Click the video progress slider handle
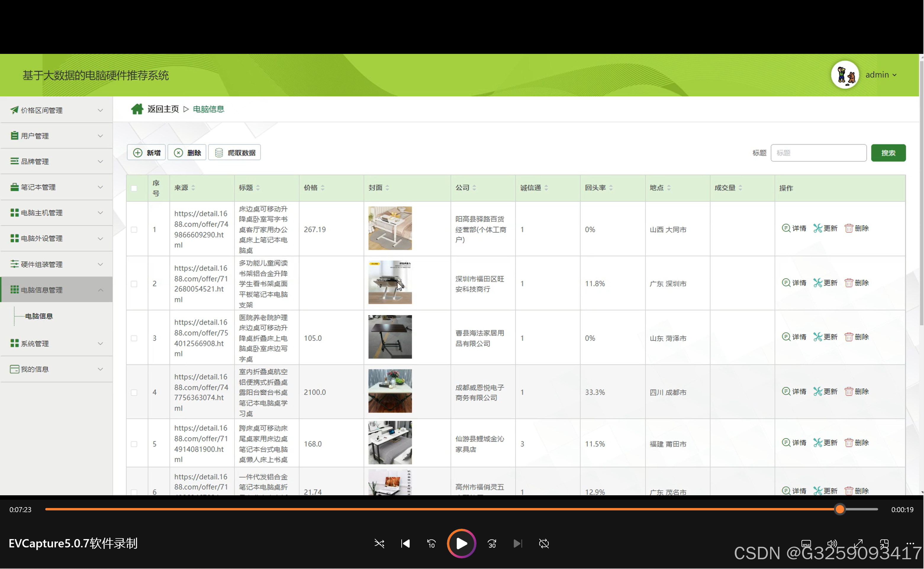 pyautogui.click(x=840, y=509)
